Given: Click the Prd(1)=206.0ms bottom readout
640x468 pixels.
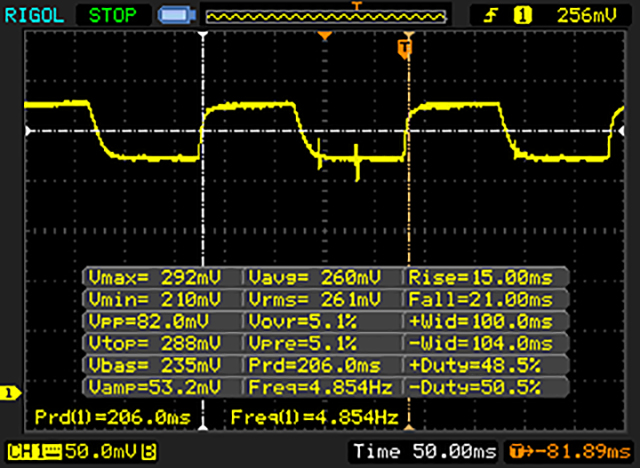Looking at the screenshot, I should click(113, 417).
